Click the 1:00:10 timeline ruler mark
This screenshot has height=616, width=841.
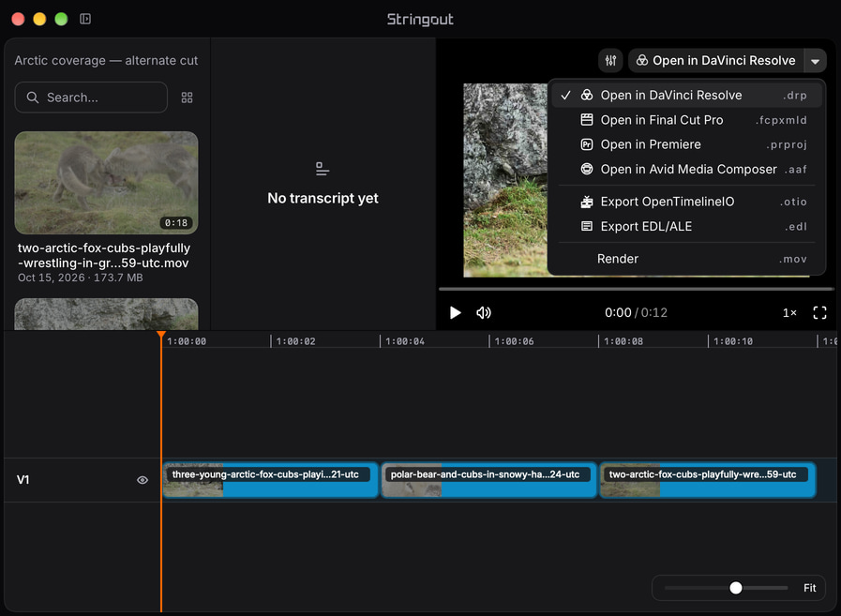point(732,341)
